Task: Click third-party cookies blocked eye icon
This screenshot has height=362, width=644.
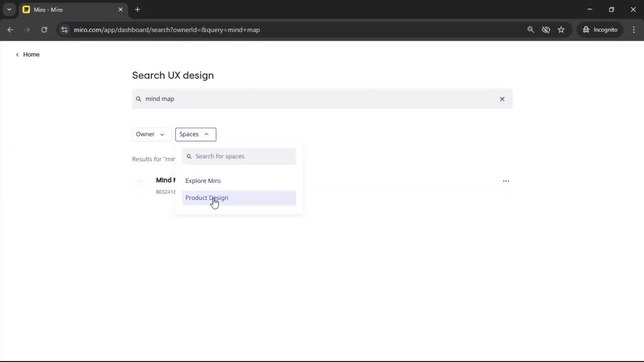Action: 546,30
